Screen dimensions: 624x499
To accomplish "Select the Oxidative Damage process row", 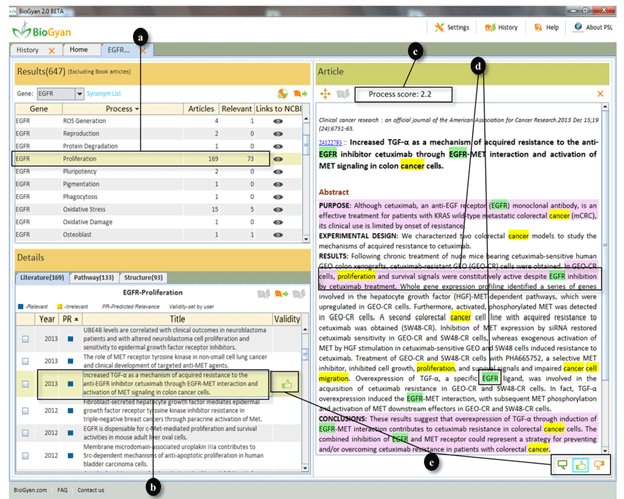I will 158,222.
